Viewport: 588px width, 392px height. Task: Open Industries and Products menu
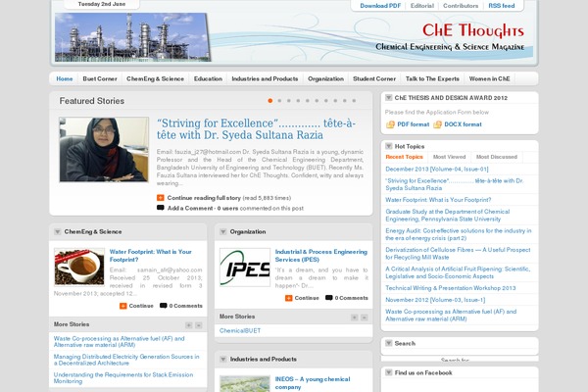coord(265,78)
